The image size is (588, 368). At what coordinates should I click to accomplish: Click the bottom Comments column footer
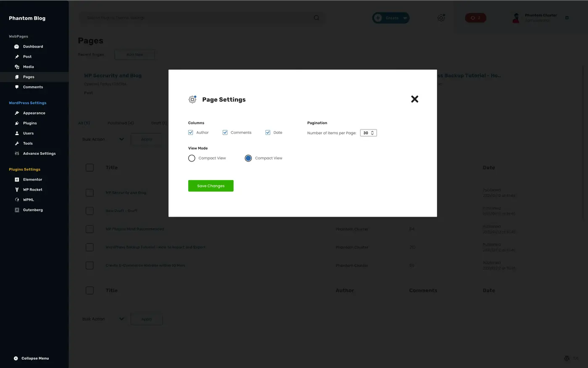coord(423,290)
